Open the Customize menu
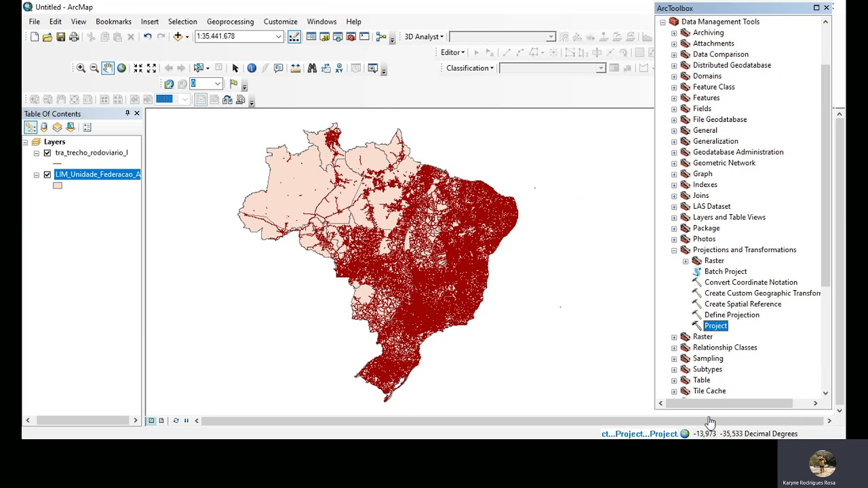This screenshot has height=488, width=868. (x=280, y=22)
